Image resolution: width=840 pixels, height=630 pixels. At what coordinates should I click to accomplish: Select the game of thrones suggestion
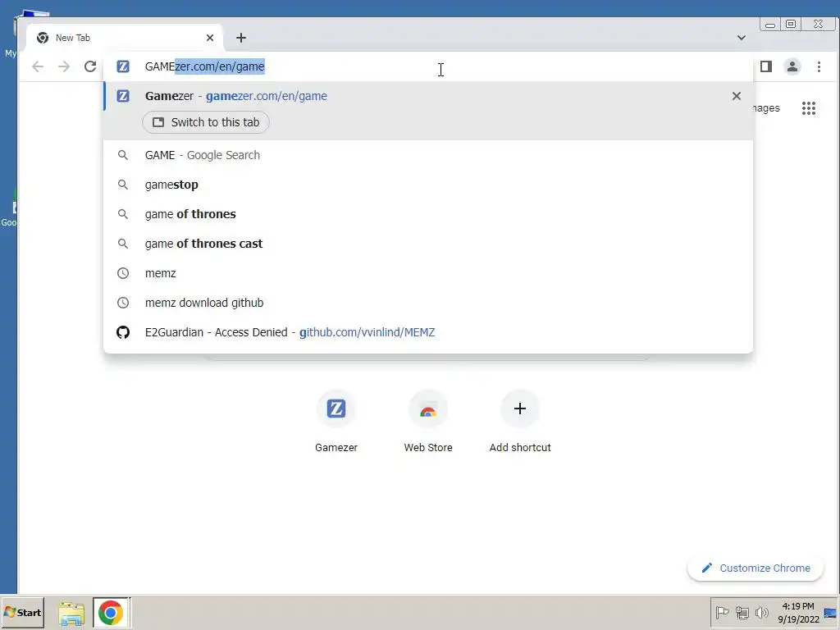(428, 214)
